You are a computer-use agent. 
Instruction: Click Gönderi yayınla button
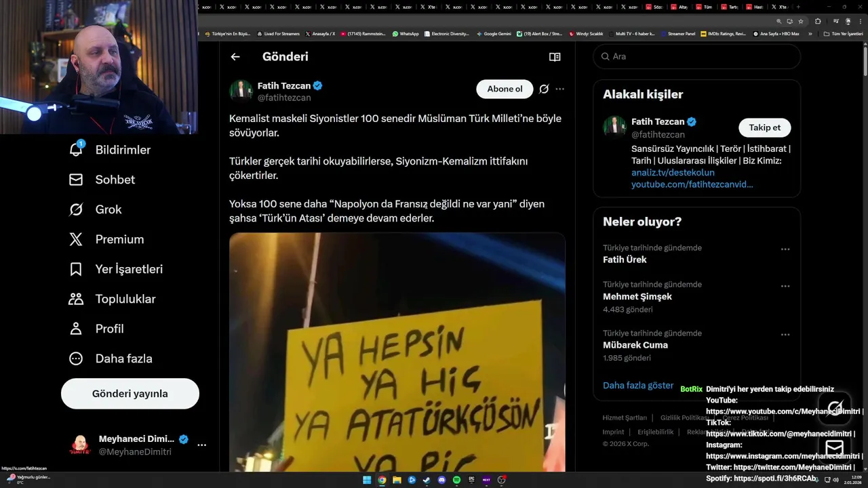point(130,394)
